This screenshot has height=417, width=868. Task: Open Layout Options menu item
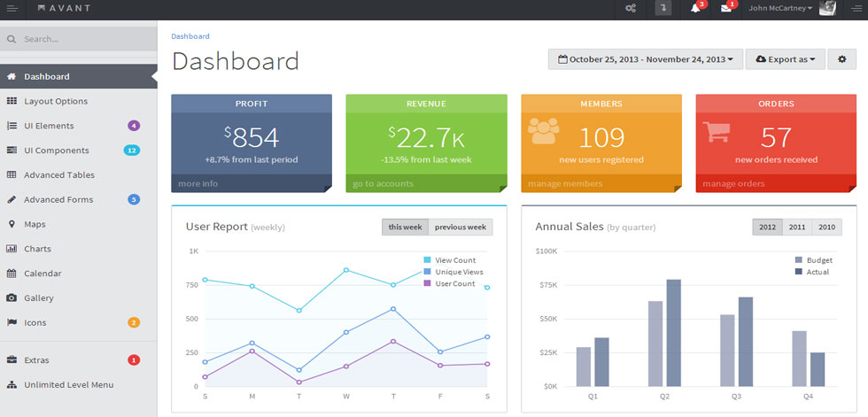[79, 101]
